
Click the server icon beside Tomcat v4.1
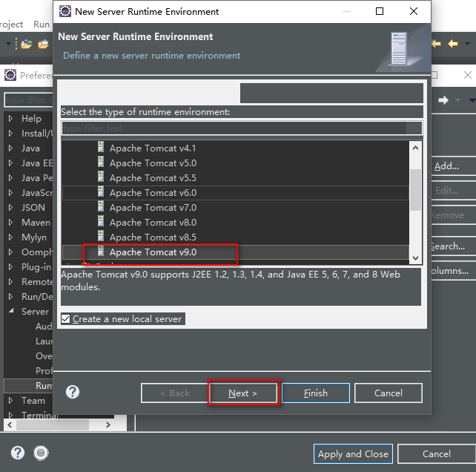point(101,147)
